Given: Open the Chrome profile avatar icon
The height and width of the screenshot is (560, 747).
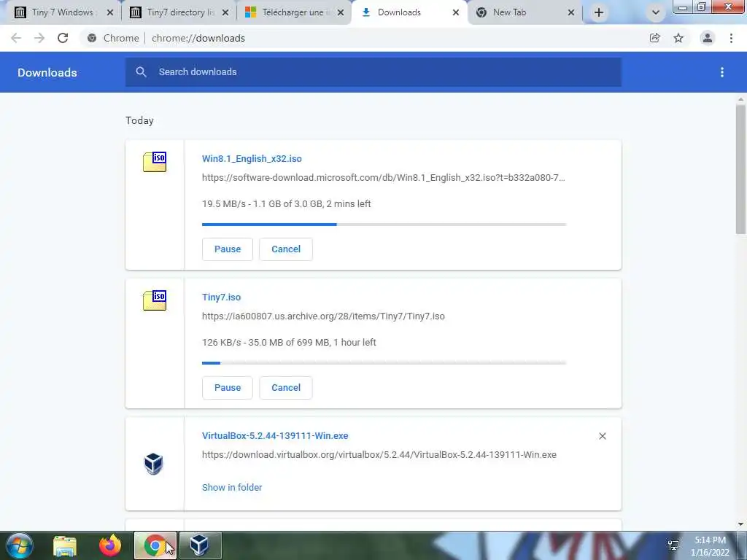Looking at the screenshot, I should (708, 38).
